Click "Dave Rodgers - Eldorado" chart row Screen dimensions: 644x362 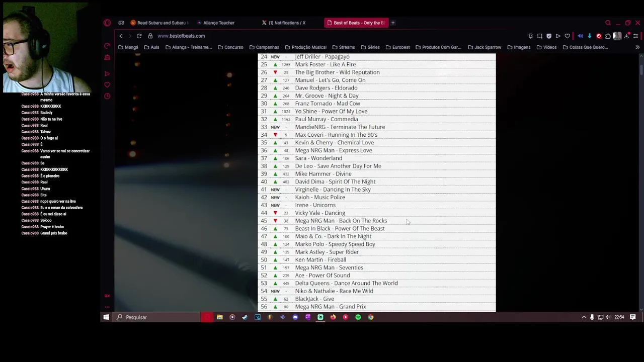click(x=376, y=88)
